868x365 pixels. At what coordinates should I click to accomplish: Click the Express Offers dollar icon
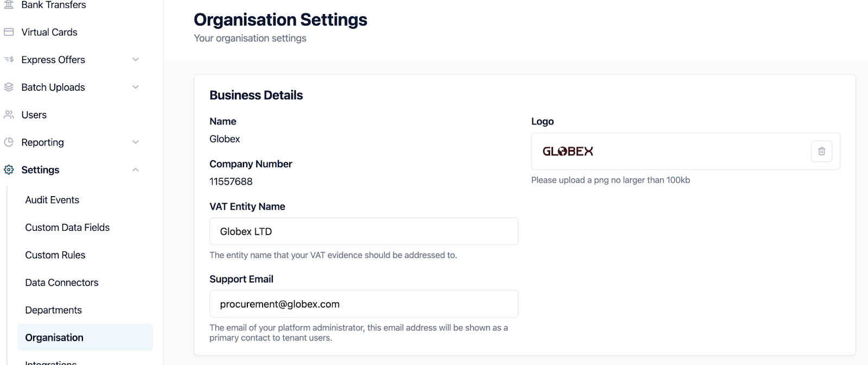(x=9, y=60)
